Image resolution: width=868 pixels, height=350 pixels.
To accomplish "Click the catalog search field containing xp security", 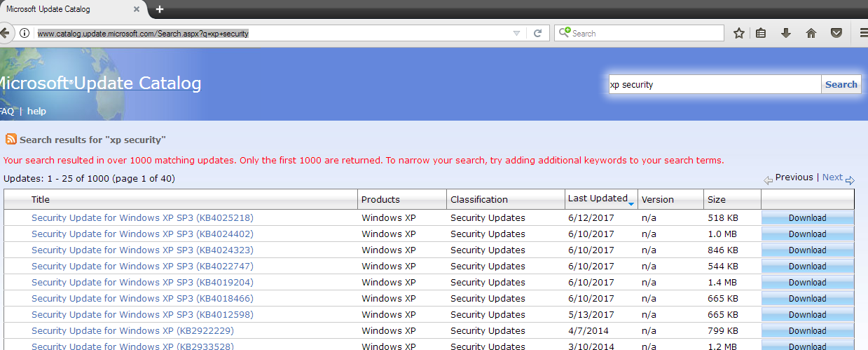I will point(714,84).
